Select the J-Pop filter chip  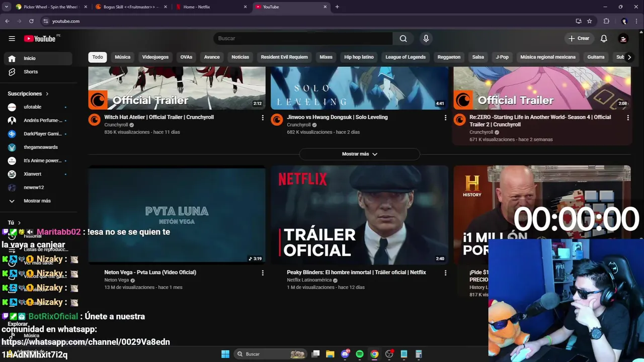[x=502, y=57]
